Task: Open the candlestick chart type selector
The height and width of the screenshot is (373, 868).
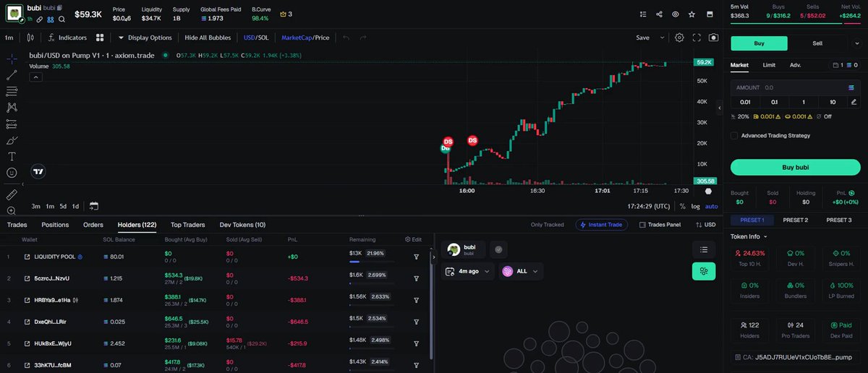Action: point(30,38)
